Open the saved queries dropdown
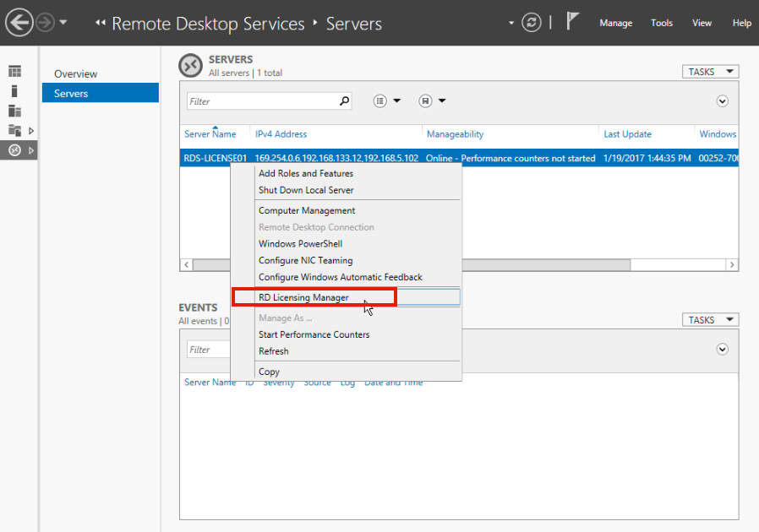 [x=432, y=101]
